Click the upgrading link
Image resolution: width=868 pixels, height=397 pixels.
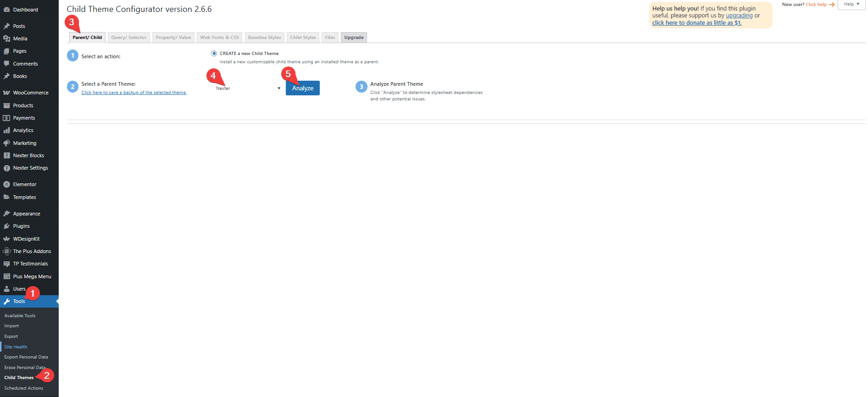[739, 16]
